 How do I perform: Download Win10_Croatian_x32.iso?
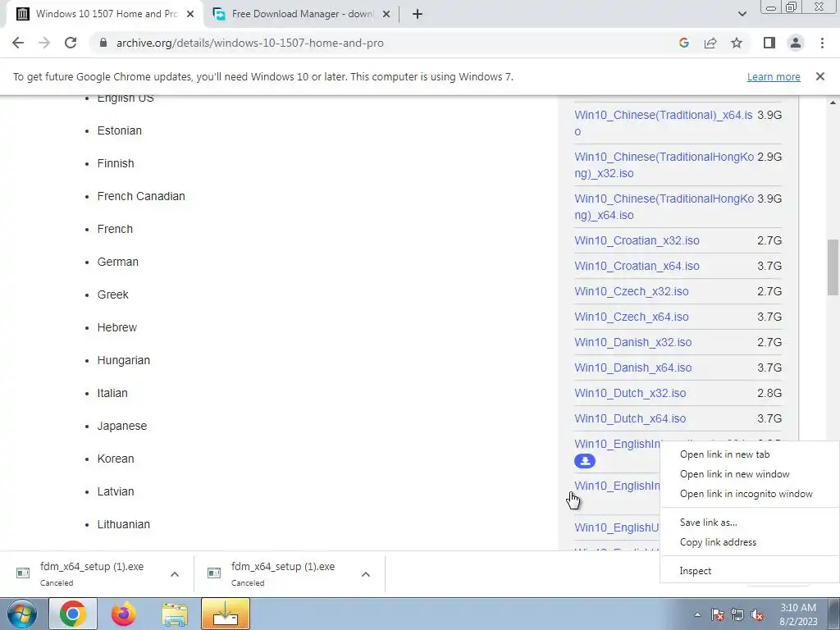(637, 240)
